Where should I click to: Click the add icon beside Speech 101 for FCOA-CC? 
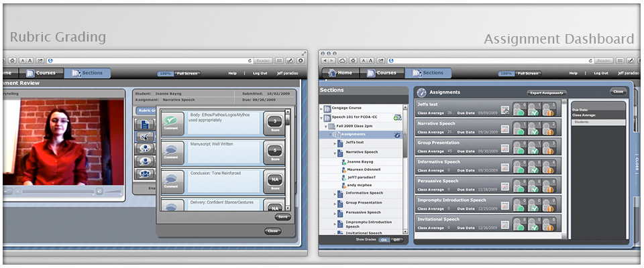tap(397, 118)
